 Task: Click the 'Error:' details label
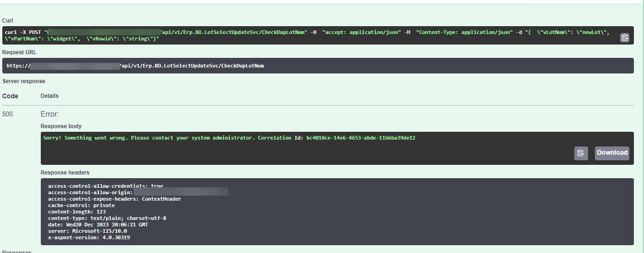click(50, 114)
